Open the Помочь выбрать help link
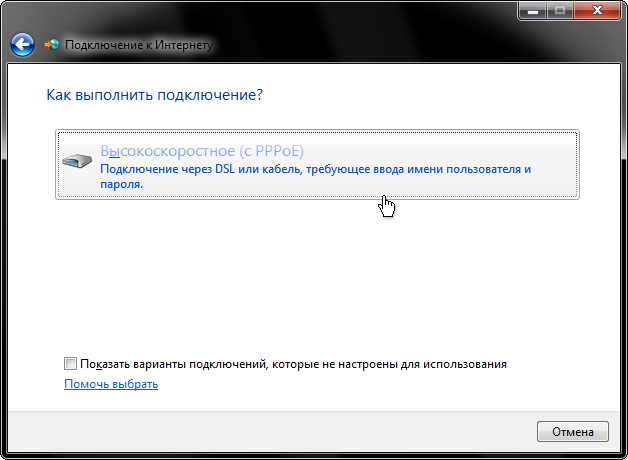 point(111,384)
